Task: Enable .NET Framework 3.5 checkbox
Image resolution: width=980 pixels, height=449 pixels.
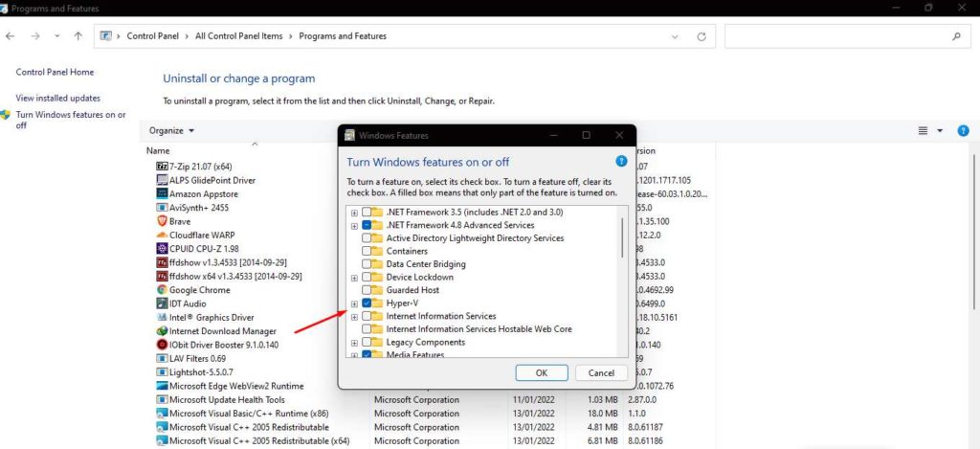Action: pos(367,212)
